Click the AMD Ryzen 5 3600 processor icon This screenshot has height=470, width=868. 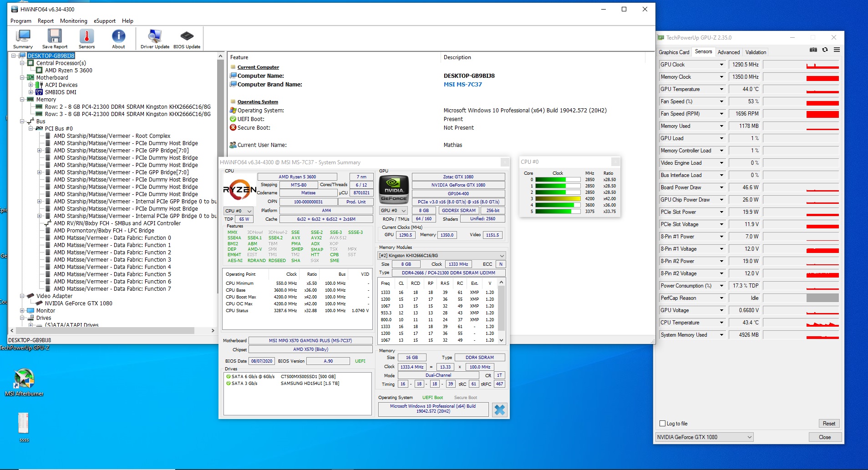(x=39, y=70)
